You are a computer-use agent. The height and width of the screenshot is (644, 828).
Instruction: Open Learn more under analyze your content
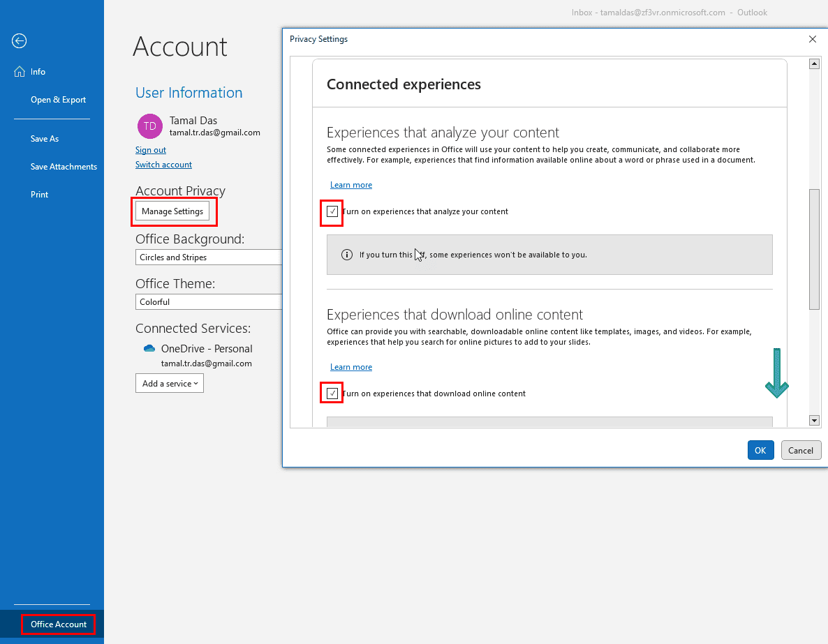pyautogui.click(x=351, y=184)
